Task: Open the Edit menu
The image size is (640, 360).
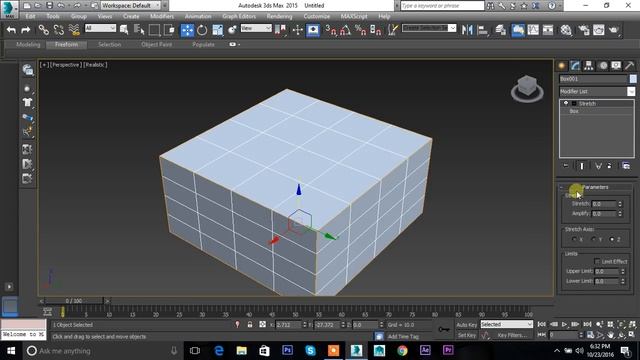Action: (31, 16)
